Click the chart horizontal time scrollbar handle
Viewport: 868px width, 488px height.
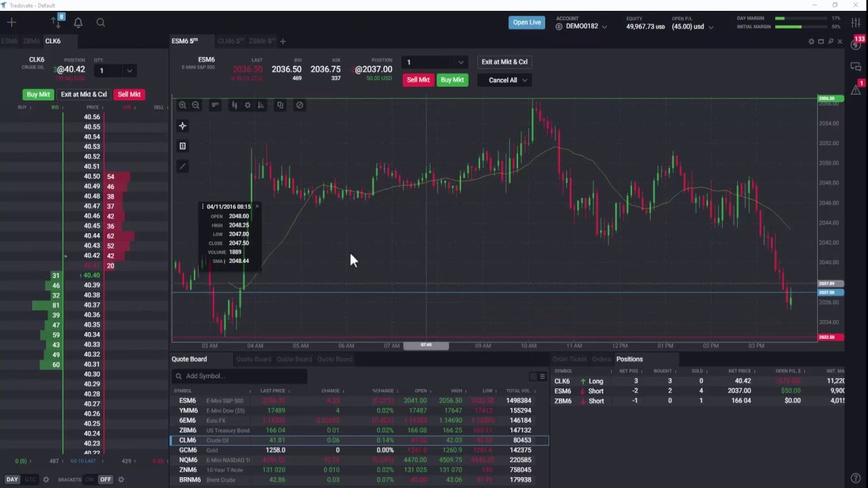tap(426, 346)
